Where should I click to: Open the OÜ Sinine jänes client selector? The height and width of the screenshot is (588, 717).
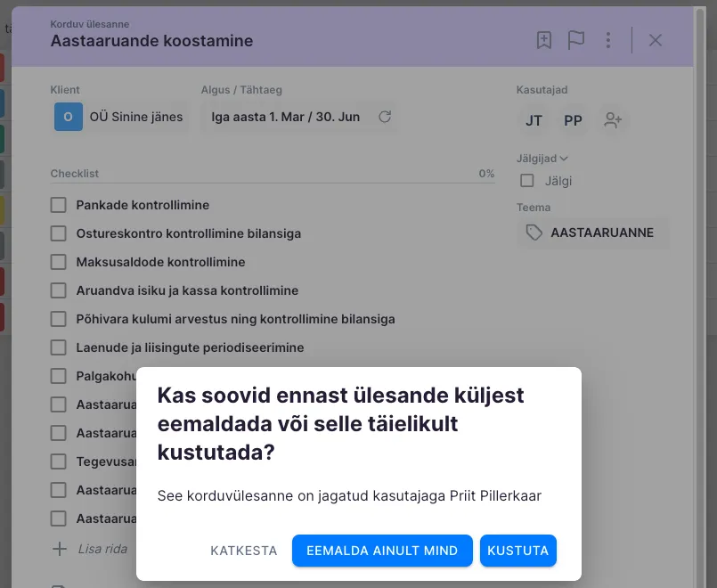click(119, 117)
